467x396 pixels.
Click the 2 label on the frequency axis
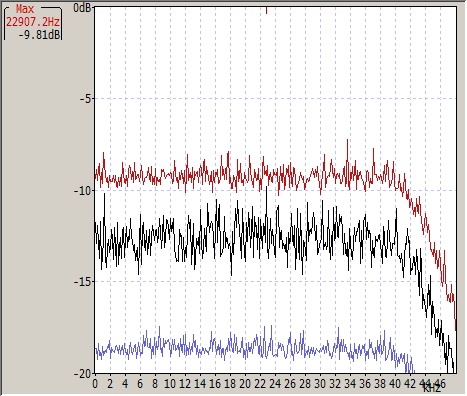[110, 384]
